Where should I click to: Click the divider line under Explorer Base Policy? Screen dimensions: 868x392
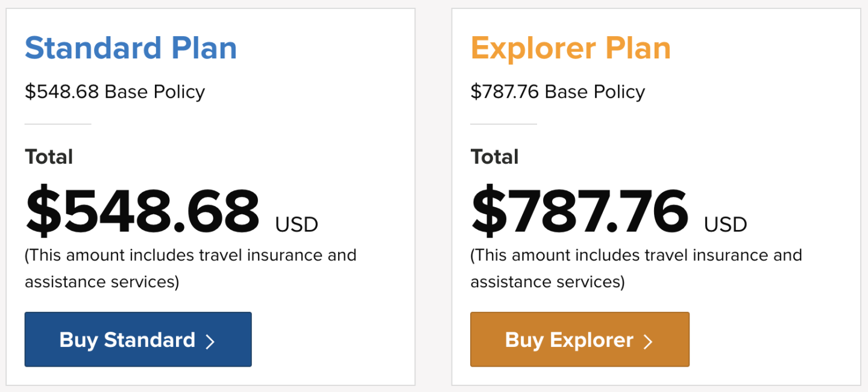pos(503,124)
